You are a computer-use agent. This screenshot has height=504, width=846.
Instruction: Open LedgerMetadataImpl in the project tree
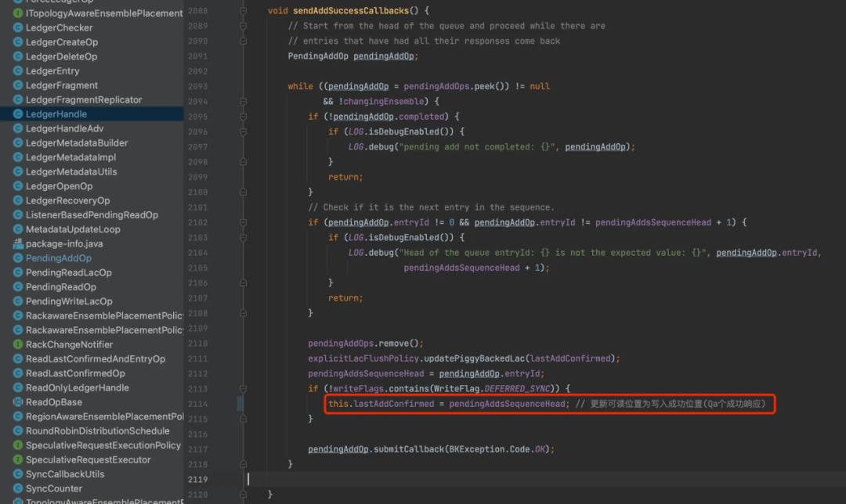[70, 157]
